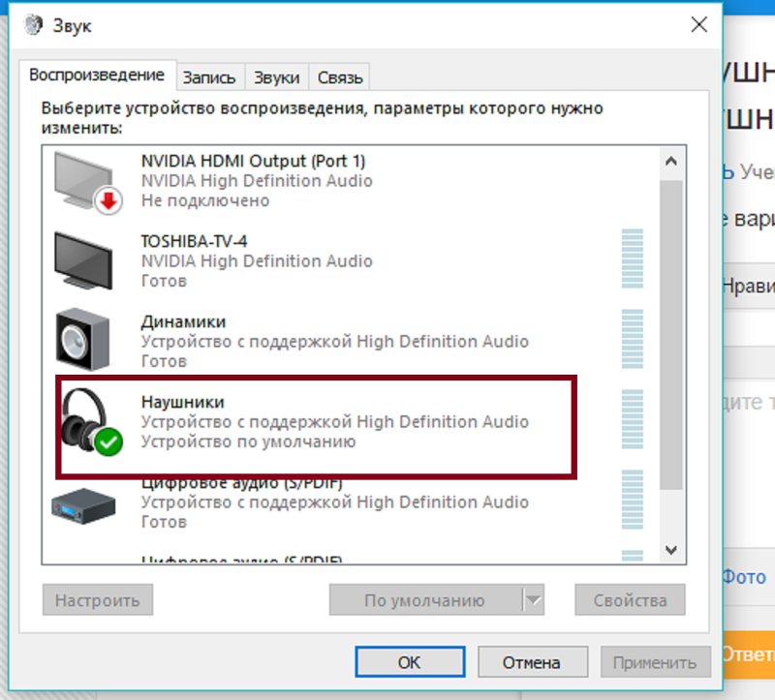The width and height of the screenshot is (775, 700).
Task: Switch to the Воспроизведение tab
Action: coord(97,76)
